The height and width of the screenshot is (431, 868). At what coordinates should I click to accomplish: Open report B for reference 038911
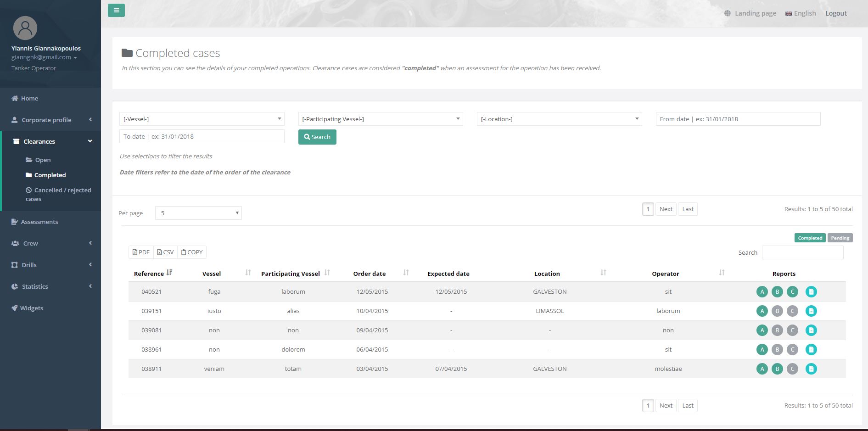pos(777,369)
